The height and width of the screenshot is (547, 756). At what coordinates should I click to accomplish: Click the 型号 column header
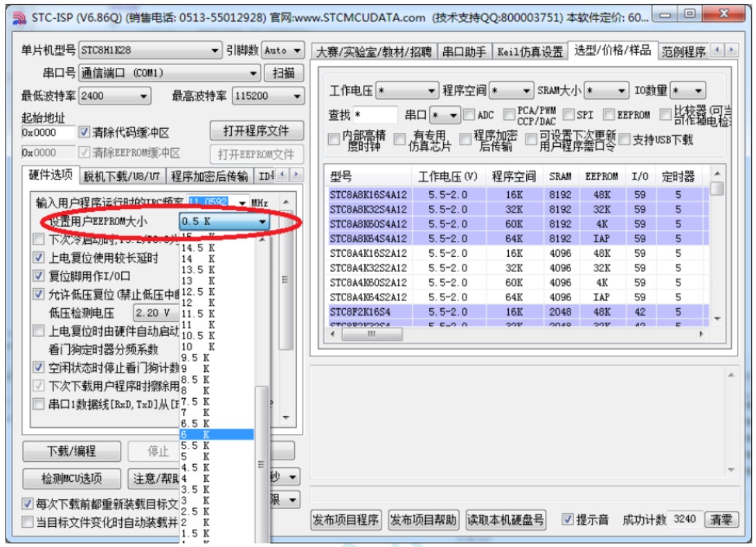point(369,177)
